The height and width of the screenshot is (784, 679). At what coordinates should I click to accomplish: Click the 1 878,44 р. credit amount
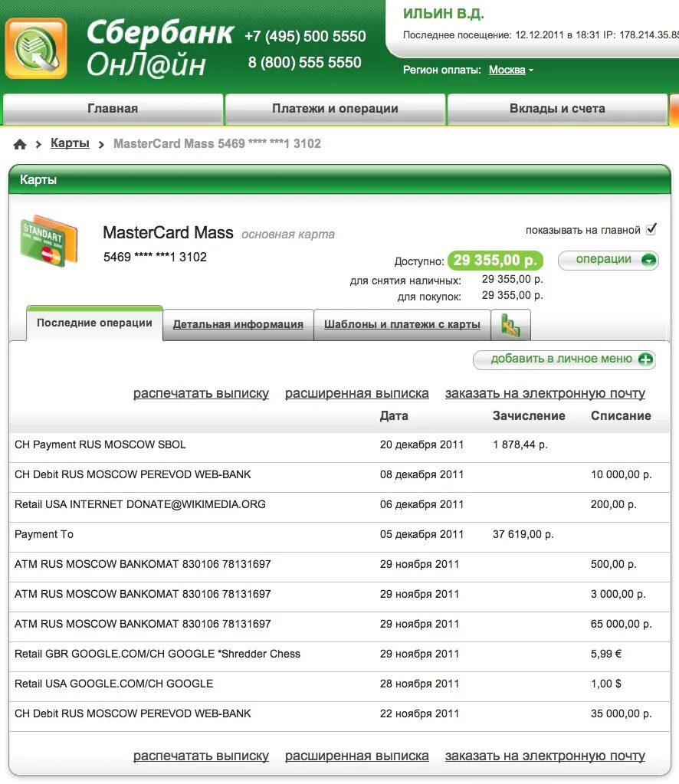520,445
